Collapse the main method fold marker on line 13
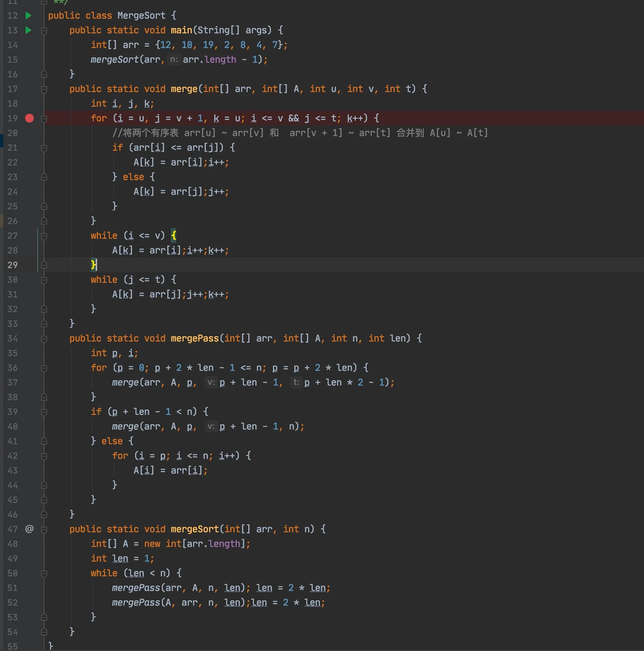The height and width of the screenshot is (651, 644). (44, 31)
